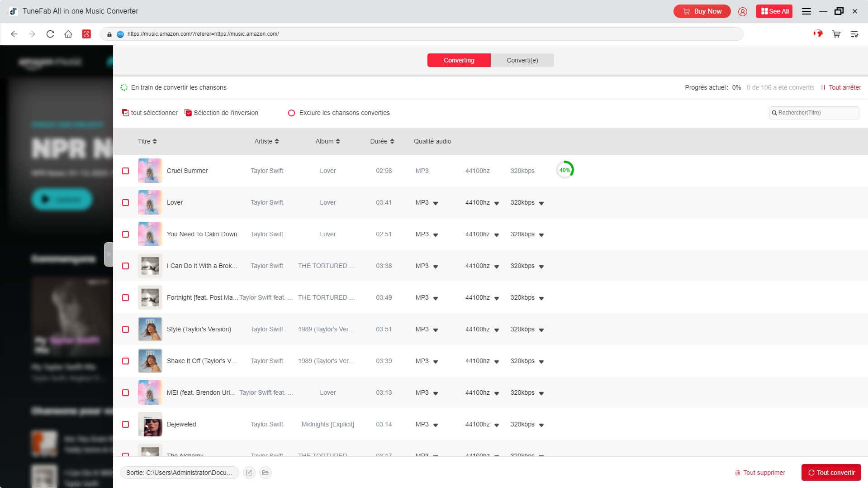The height and width of the screenshot is (488, 868).
Task: Open 44100hz dropdown for Fortnight
Action: (x=497, y=298)
